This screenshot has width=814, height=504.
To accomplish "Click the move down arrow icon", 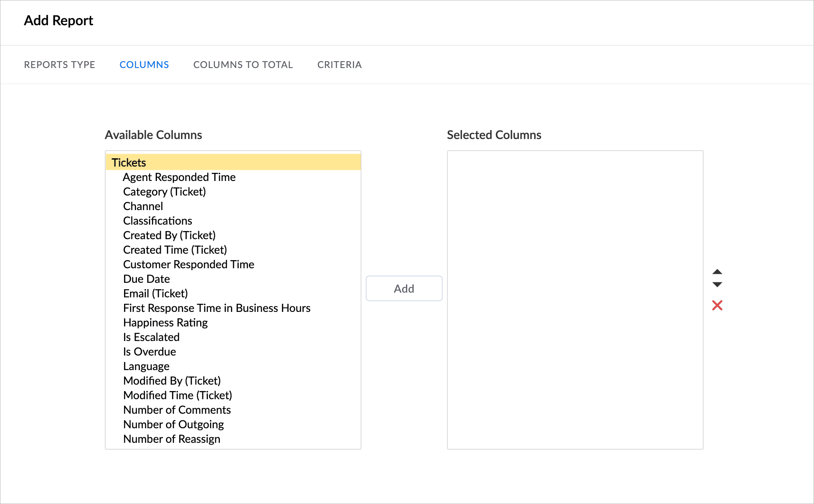I will tap(717, 285).
